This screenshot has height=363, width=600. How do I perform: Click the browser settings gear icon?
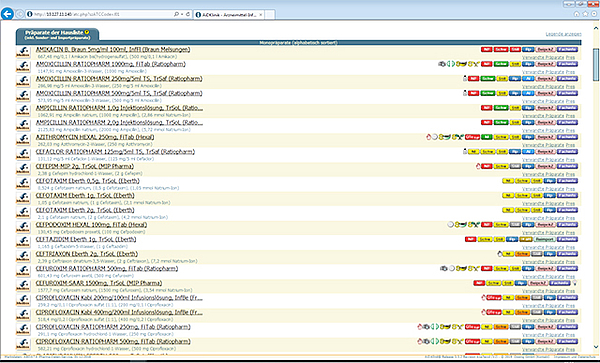(594, 14)
